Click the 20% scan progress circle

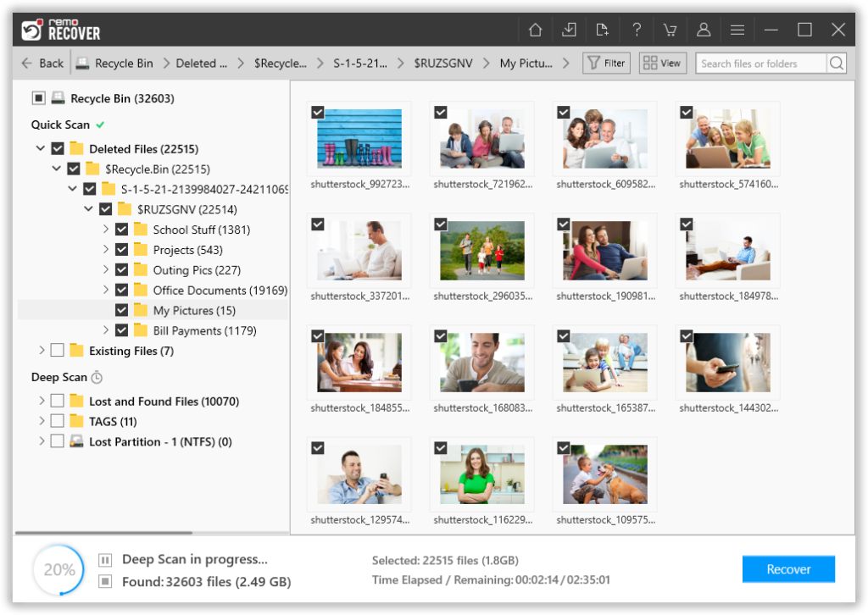58,569
